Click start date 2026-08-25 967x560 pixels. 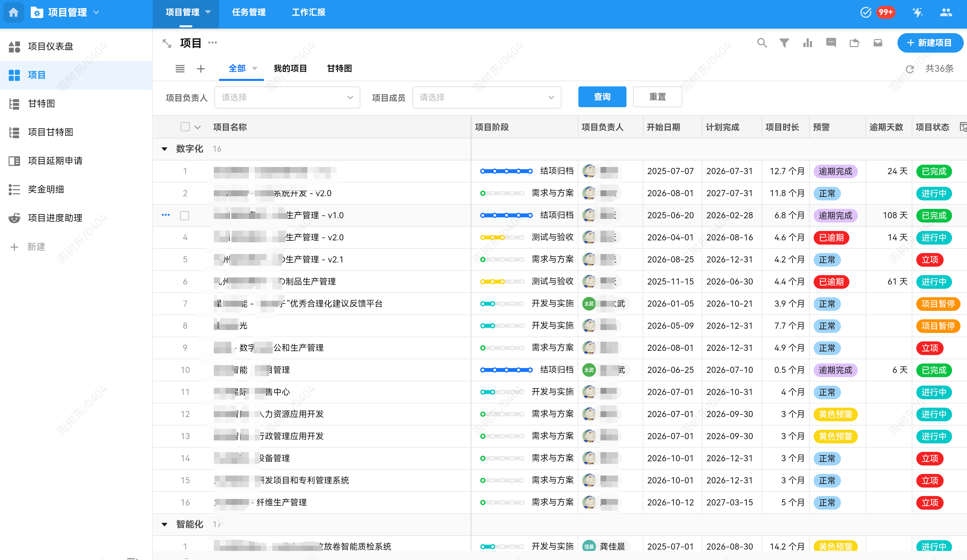coord(670,260)
